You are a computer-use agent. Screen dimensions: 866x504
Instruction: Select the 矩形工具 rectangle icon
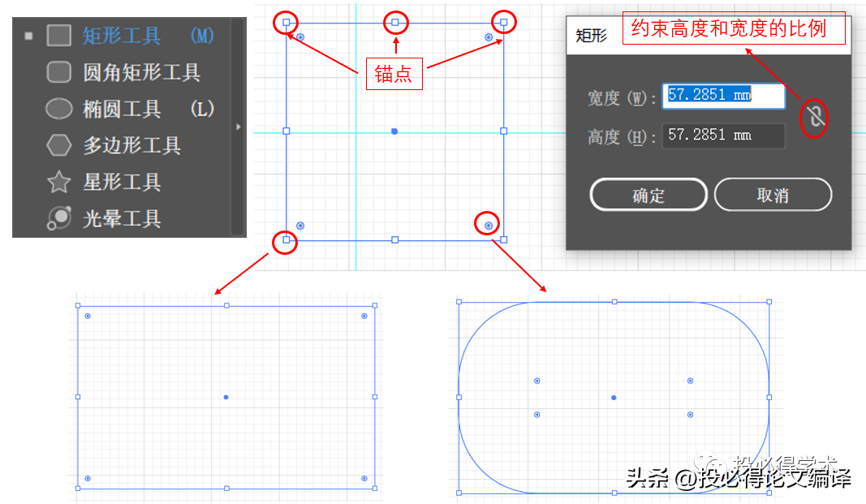click(x=58, y=36)
